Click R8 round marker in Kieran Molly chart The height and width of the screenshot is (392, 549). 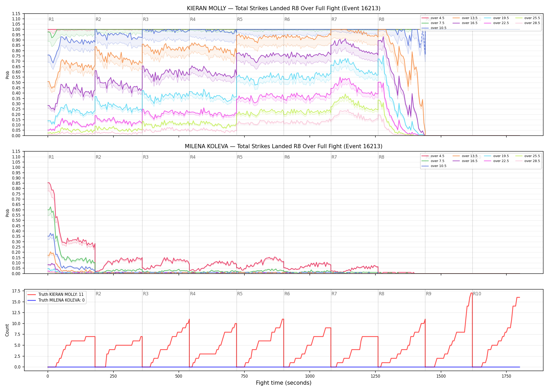coord(381,19)
